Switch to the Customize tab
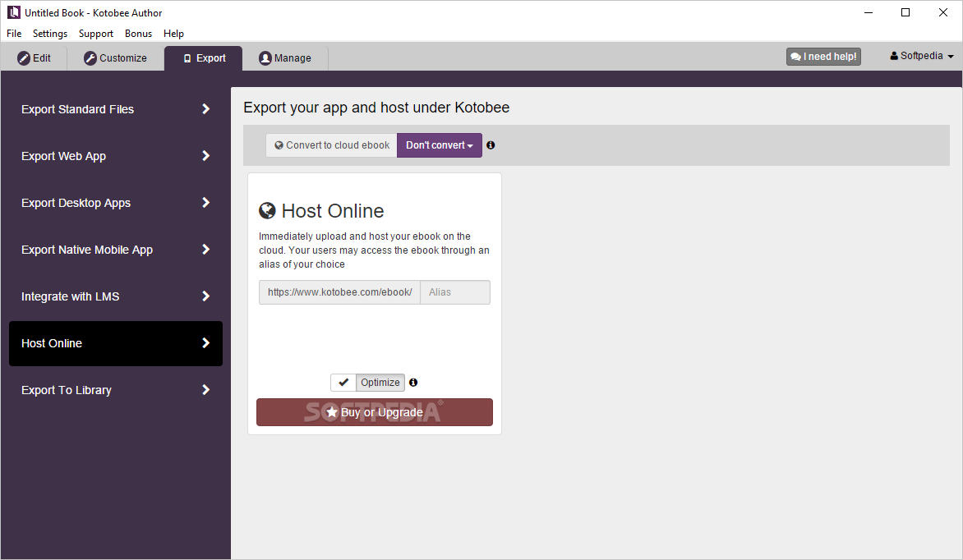The height and width of the screenshot is (560, 963). (116, 57)
